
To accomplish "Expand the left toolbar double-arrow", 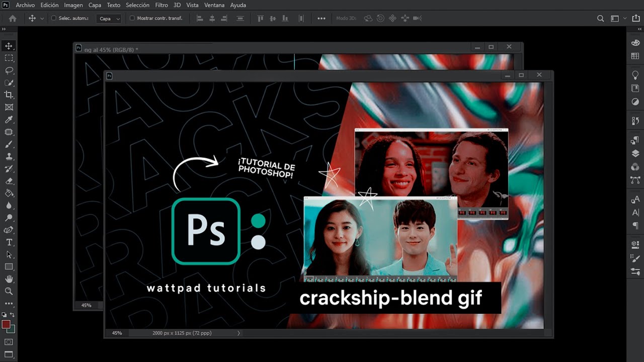I will (x=4, y=29).
